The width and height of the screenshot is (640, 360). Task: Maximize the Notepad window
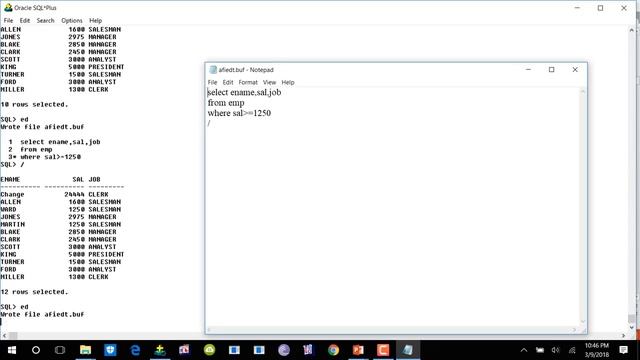(551, 70)
